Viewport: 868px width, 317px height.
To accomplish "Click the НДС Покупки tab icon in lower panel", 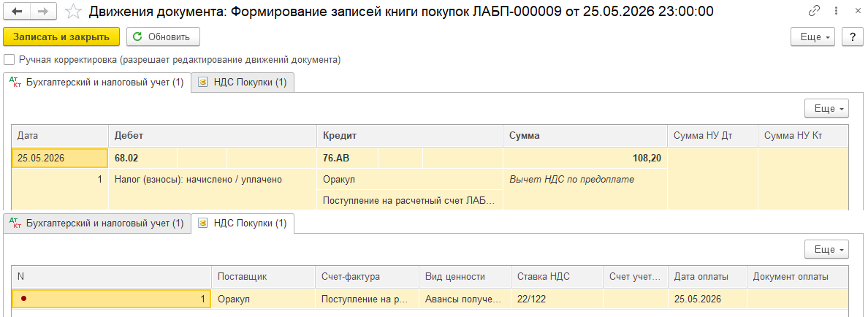I will point(203,224).
